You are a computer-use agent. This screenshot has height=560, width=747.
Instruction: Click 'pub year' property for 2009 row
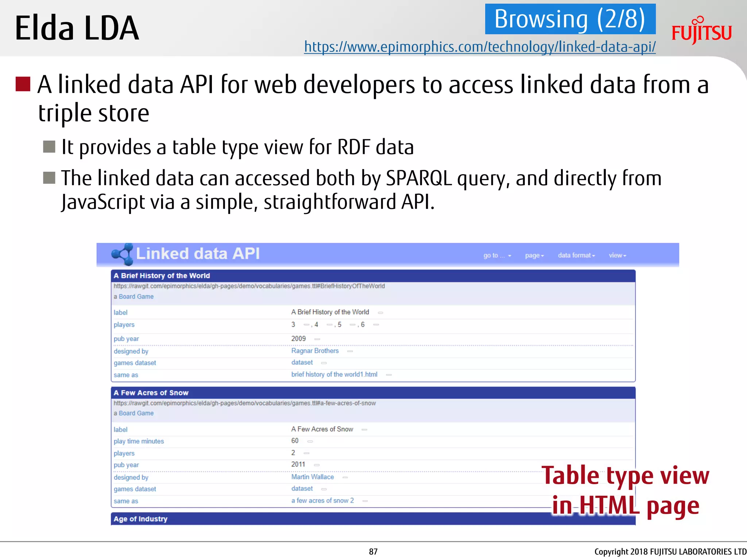pyautogui.click(x=126, y=339)
